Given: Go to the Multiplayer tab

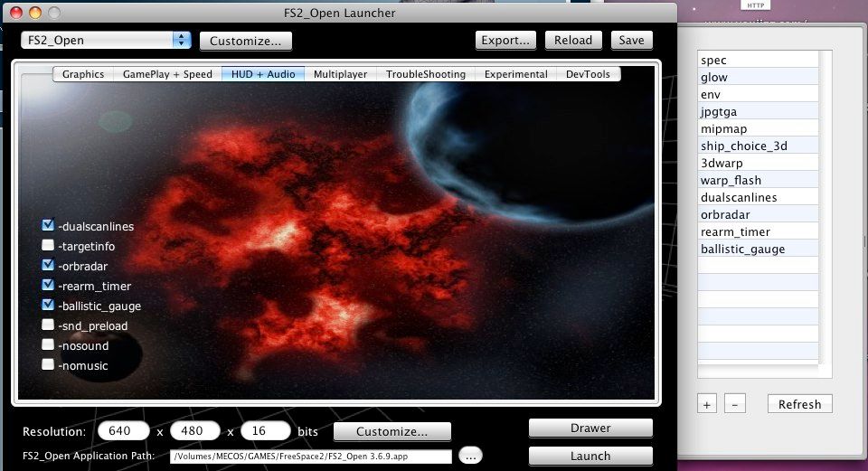Looking at the screenshot, I should pyautogui.click(x=341, y=74).
